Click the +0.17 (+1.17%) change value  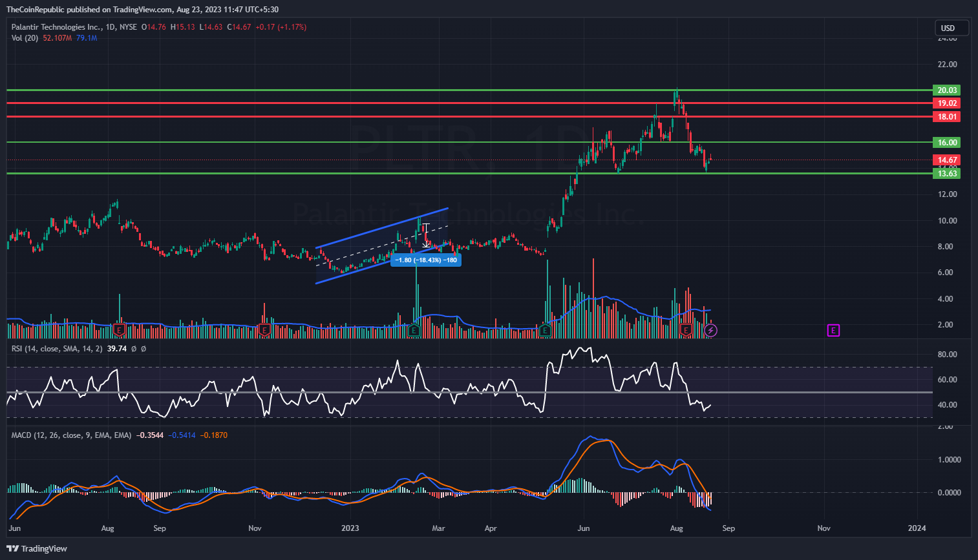[281, 27]
